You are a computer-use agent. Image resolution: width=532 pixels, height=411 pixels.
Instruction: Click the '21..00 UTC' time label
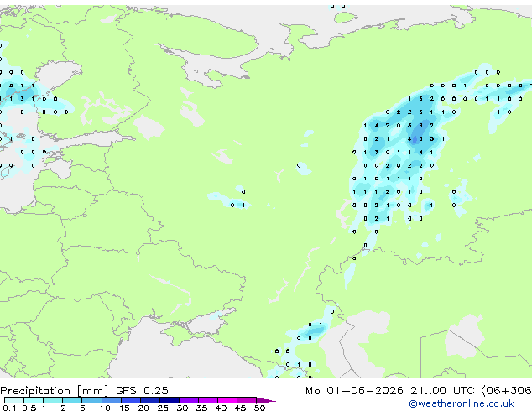coord(442,390)
